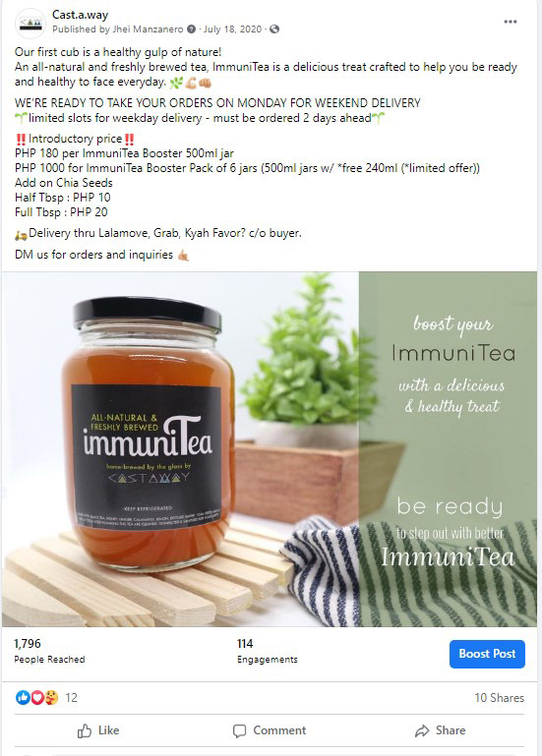Click the Boost Post button
The height and width of the screenshot is (756, 542).
pyautogui.click(x=487, y=654)
